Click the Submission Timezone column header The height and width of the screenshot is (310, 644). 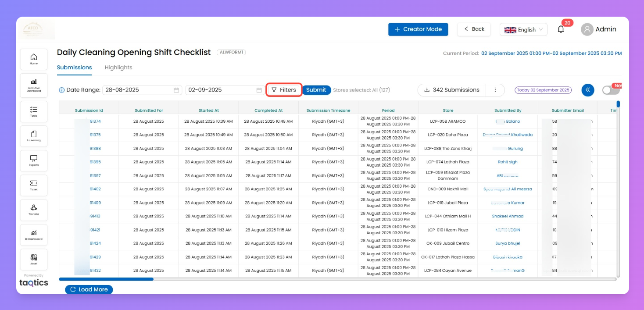329,110
